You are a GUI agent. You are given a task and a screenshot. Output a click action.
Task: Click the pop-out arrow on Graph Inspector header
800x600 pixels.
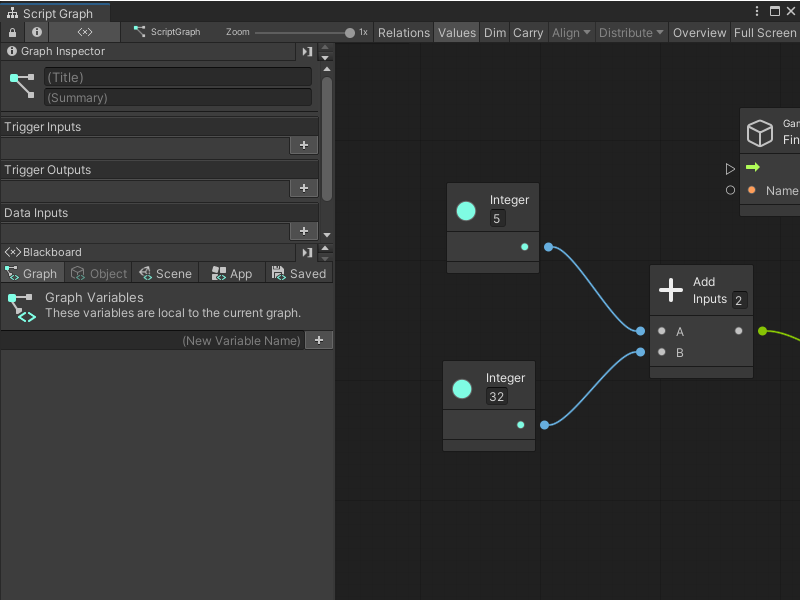click(x=306, y=52)
